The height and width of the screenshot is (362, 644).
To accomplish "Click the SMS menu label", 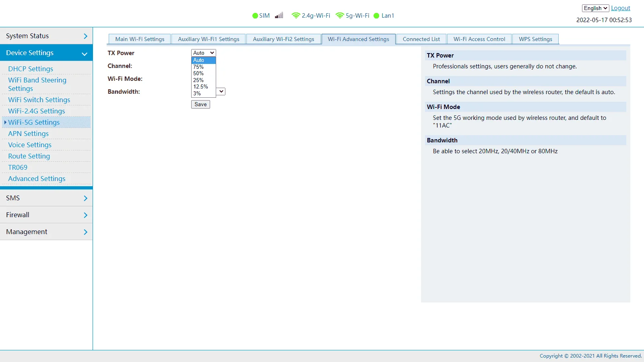I will click(13, 198).
